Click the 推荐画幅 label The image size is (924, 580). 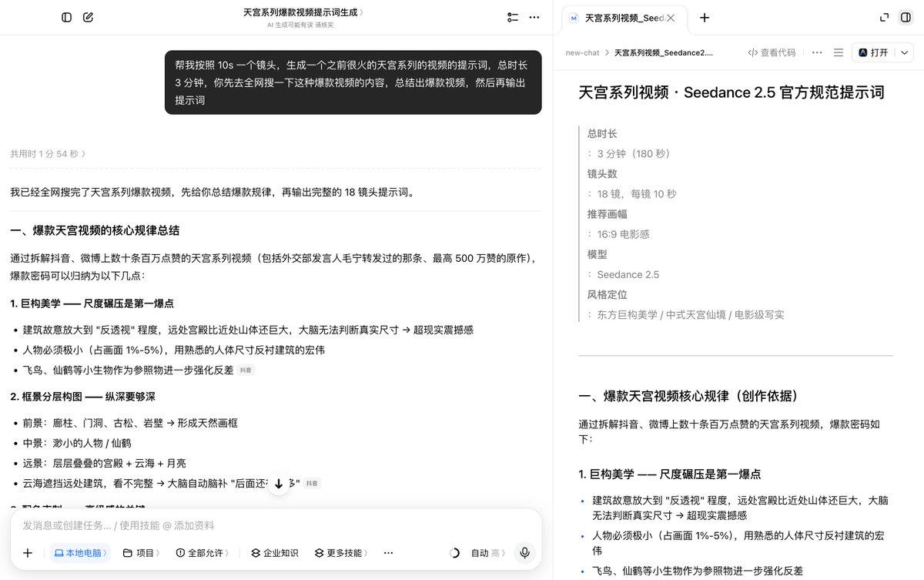coord(608,214)
